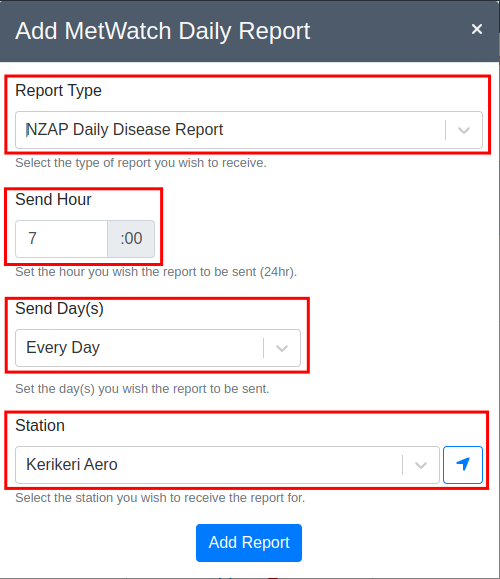Viewport: 500px width, 579px height.
Task: Close the Add MetWatch Daily Report dialog
Action: (477, 29)
